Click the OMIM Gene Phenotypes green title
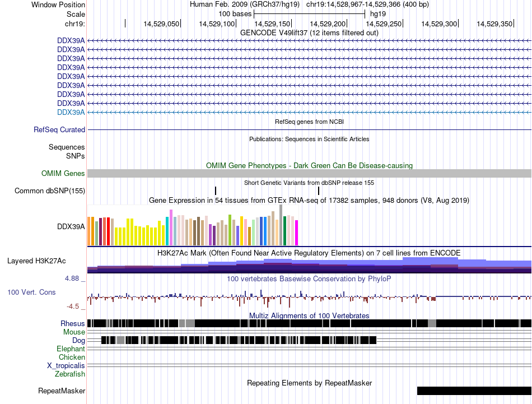 309,166
